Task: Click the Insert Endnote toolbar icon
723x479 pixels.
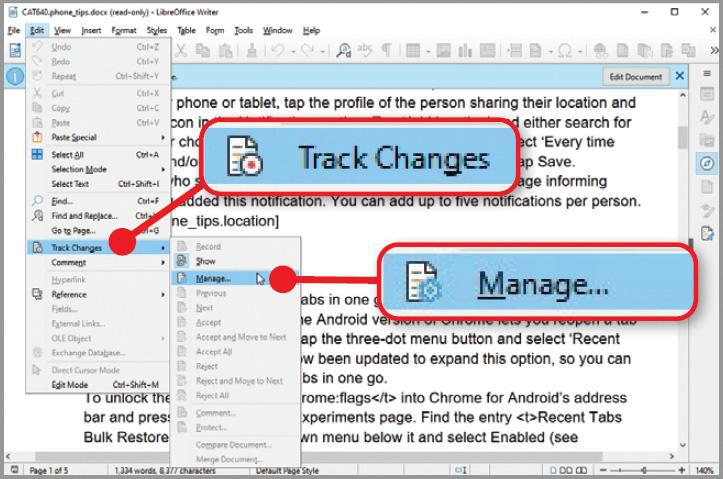Action: pyautogui.click(x=644, y=50)
